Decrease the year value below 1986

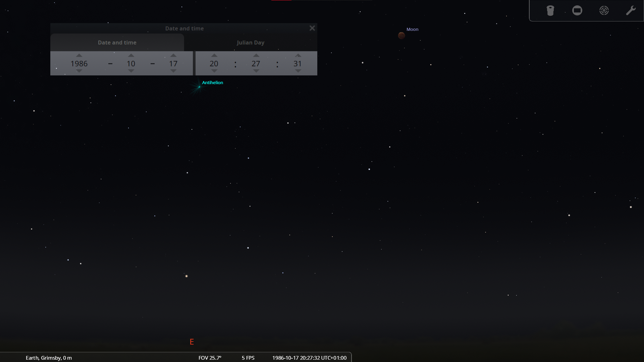tap(79, 71)
